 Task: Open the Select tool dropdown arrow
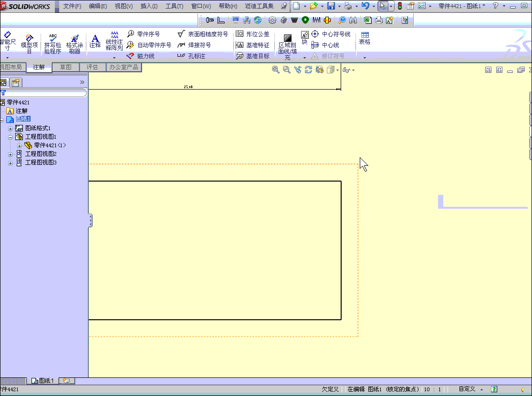(x=391, y=6)
